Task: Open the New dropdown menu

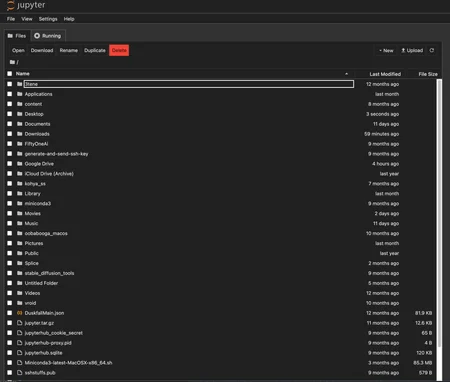Action: [x=386, y=50]
